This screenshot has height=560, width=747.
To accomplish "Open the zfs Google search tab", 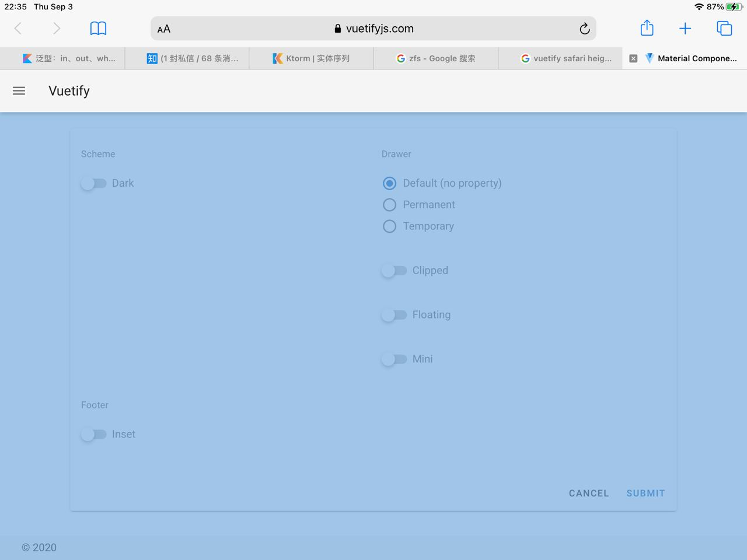I will pyautogui.click(x=435, y=58).
